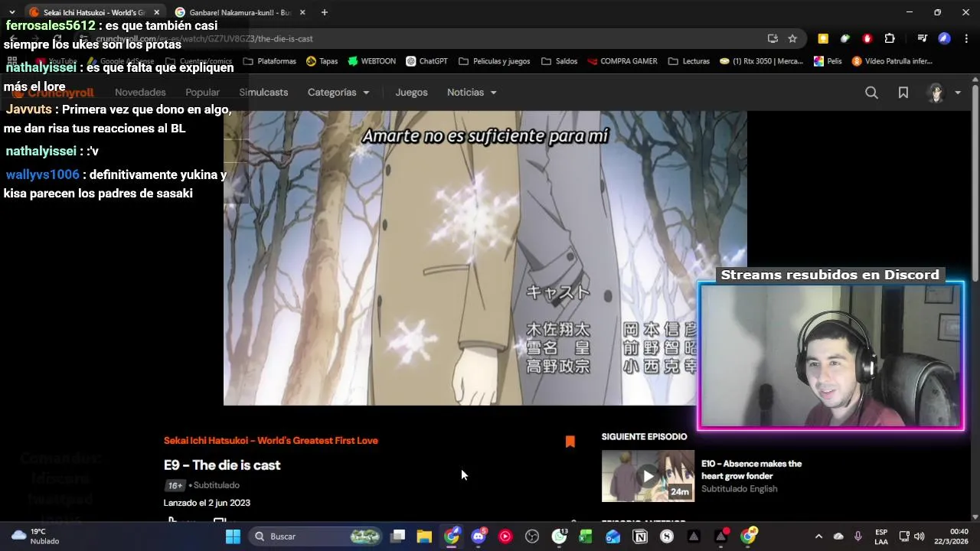Open Chrome profile avatar

tap(945, 38)
